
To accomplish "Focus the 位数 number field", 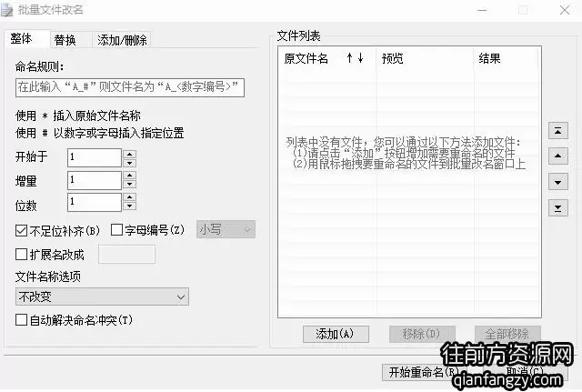I will [x=95, y=202].
